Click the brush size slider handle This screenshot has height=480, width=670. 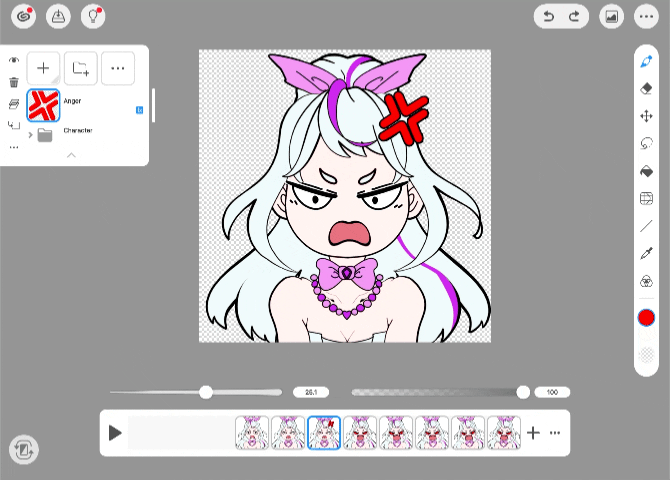pos(206,392)
